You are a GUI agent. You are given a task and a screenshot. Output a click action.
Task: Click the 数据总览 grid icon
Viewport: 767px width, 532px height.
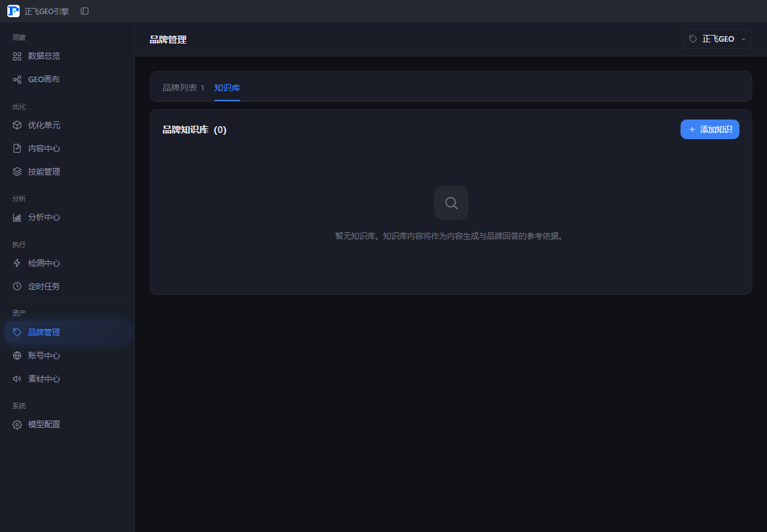point(17,56)
